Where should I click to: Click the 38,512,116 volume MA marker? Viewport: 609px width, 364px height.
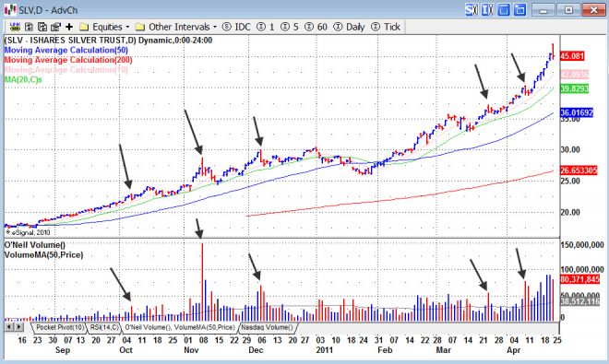coord(579,301)
